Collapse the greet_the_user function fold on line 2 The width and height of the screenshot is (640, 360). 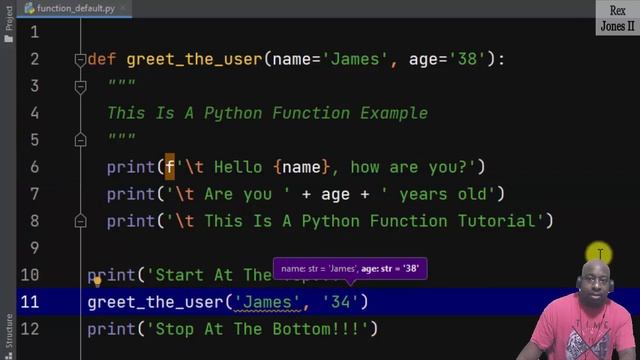(80, 60)
